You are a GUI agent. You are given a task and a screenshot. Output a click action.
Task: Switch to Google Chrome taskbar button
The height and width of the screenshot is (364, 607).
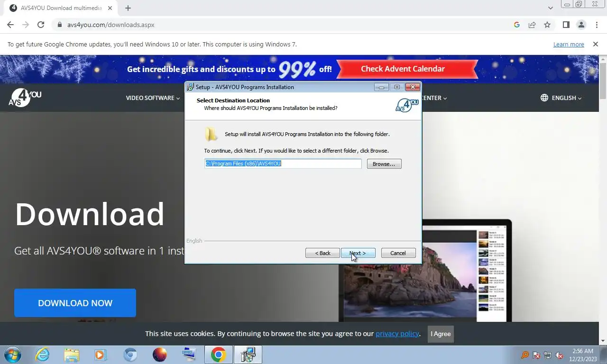coord(218,355)
